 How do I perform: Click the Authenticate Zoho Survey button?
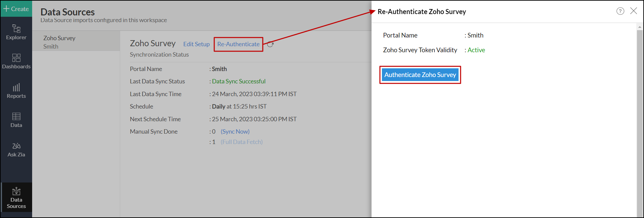tap(420, 75)
